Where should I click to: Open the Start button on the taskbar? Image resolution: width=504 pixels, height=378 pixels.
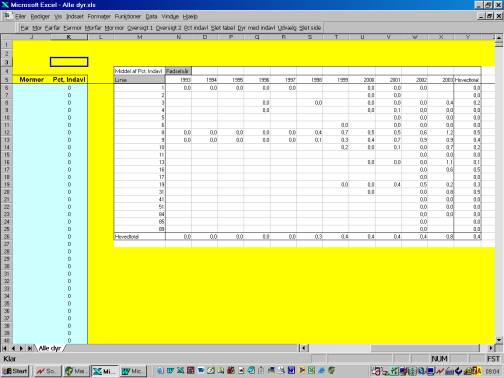(15, 371)
